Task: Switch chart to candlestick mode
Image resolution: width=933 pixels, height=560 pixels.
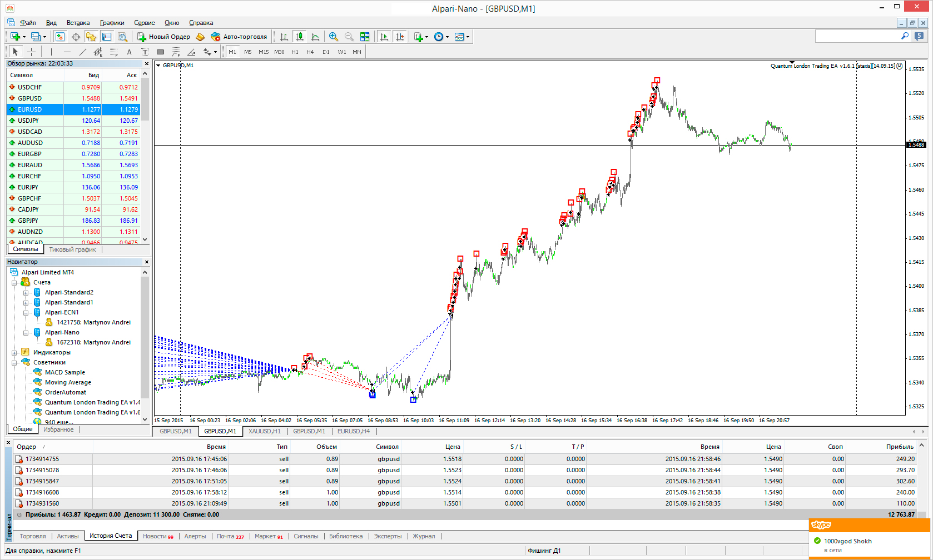Action: coord(300,37)
